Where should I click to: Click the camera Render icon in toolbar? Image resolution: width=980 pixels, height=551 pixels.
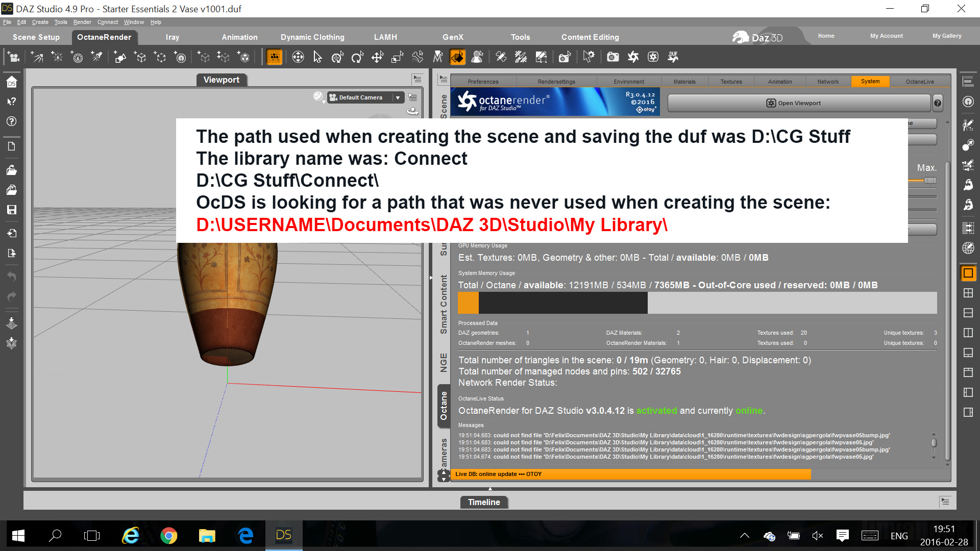[612, 57]
